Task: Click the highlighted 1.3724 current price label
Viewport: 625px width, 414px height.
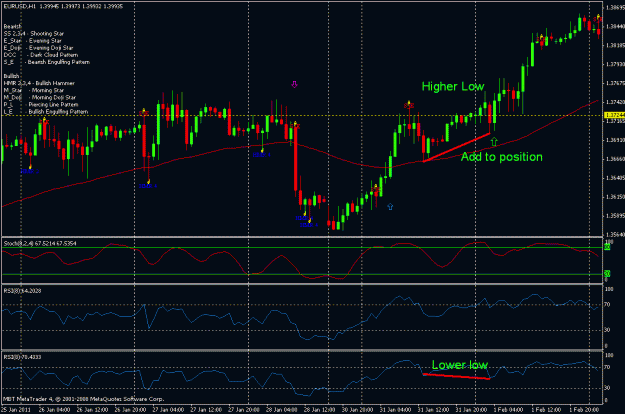Action: pos(614,115)
